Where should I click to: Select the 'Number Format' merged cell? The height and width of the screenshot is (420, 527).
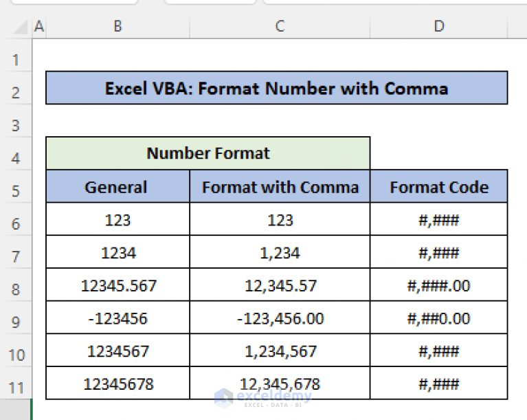[x=208, y=153]
